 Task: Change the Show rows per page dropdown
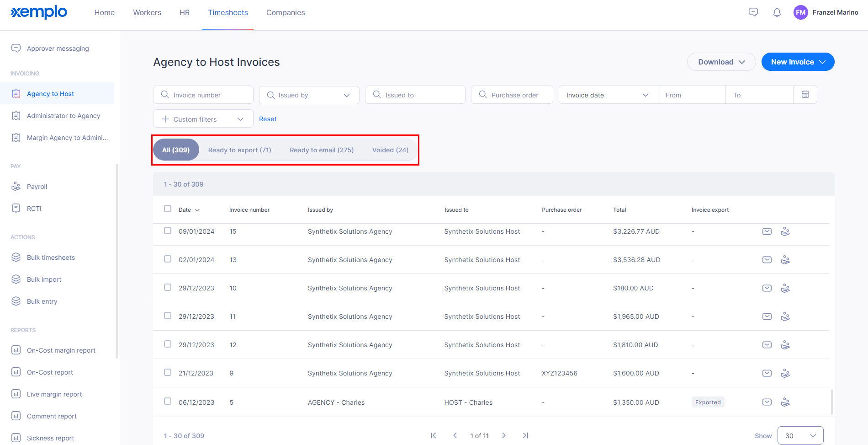800,435
